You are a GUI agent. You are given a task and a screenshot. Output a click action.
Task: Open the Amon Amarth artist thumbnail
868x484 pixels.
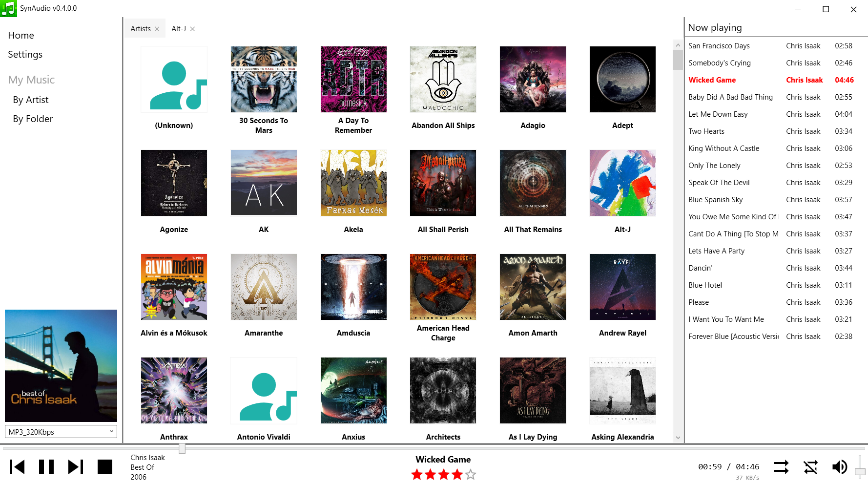click(x=533, y=287)
